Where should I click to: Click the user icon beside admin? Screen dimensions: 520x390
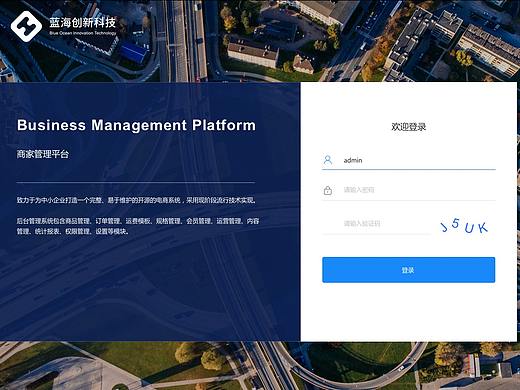click(328, 160)
